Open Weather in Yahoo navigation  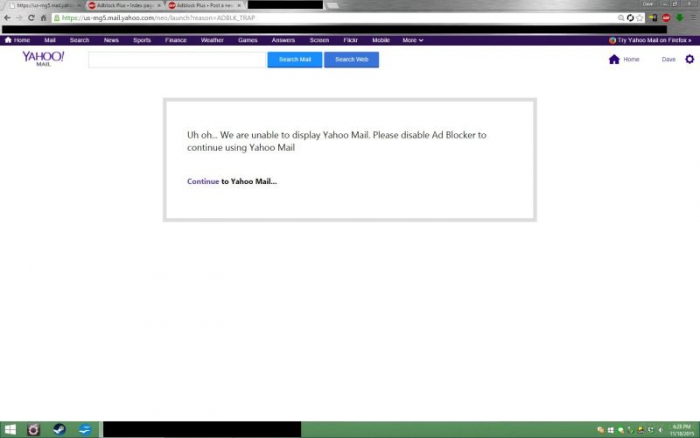click(x=212, y=40)
